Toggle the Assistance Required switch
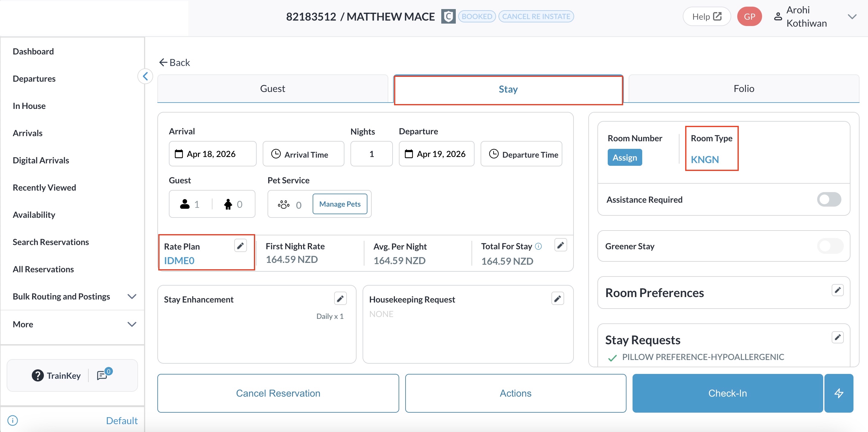Image resolution: width=868 pixels, height=432 pixels. (829, 200)
